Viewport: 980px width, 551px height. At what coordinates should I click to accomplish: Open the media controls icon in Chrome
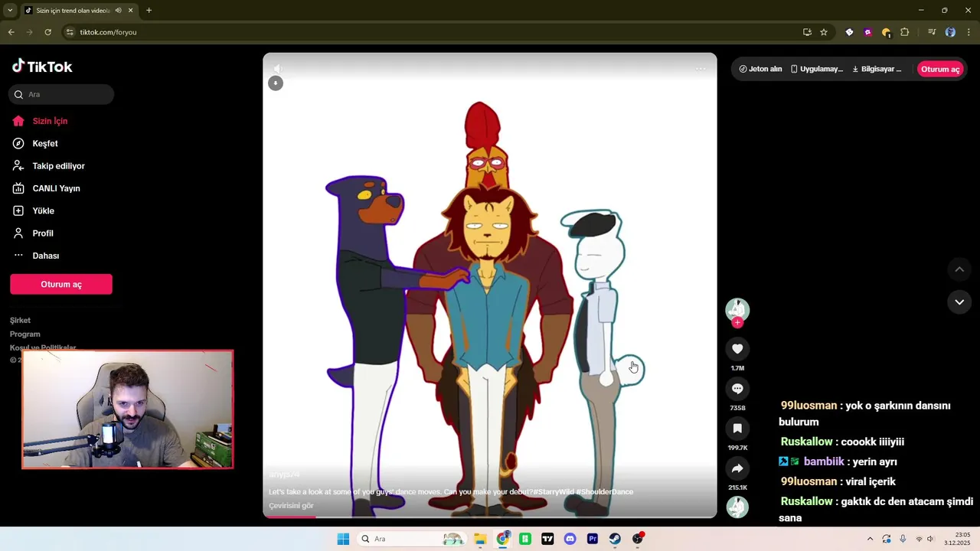click(932, 32)
